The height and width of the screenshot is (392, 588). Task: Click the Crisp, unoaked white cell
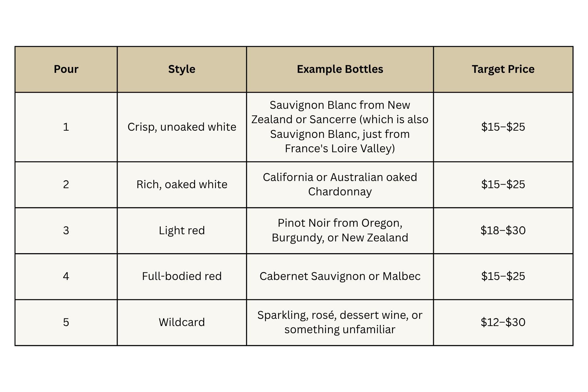pyautogui.click(x=182, y=127)
